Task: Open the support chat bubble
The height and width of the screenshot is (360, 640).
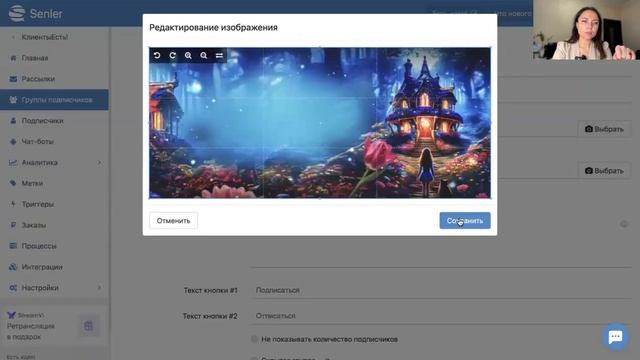Action: pyautogui.click(x=615, y=337)
